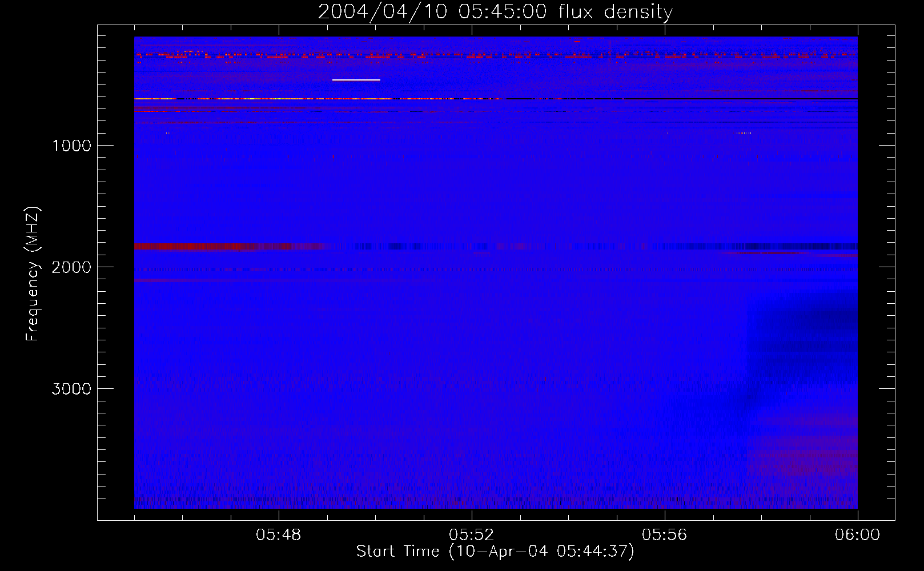Click the 1000 frequency tick label
The width and height of the screenshot is (924, 571).
coord(71,146)
